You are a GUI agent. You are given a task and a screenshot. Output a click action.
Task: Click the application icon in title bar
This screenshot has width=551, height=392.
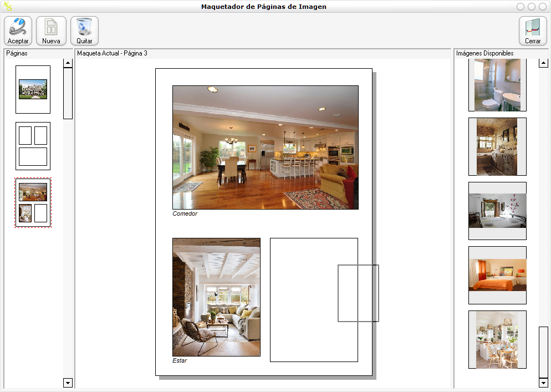8,7
